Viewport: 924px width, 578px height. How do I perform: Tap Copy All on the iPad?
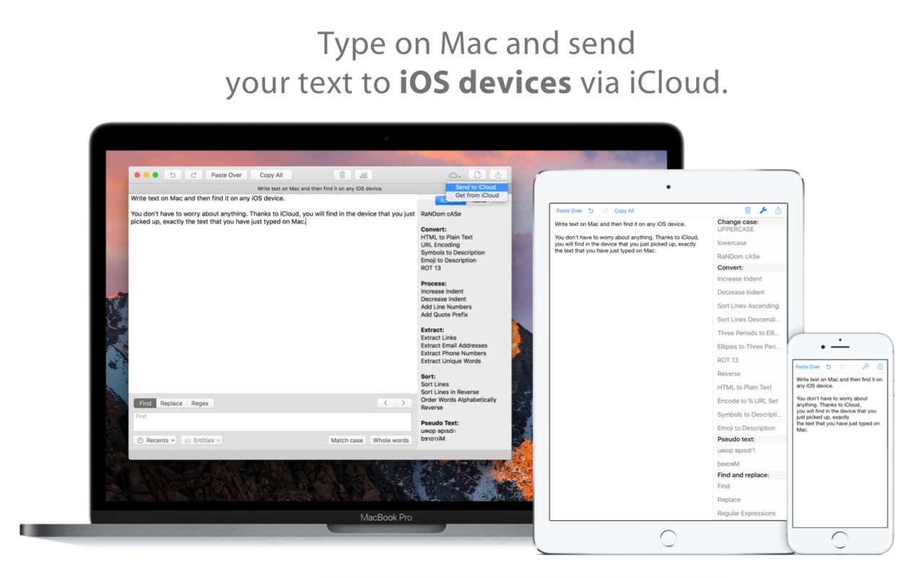pos(624,211)
